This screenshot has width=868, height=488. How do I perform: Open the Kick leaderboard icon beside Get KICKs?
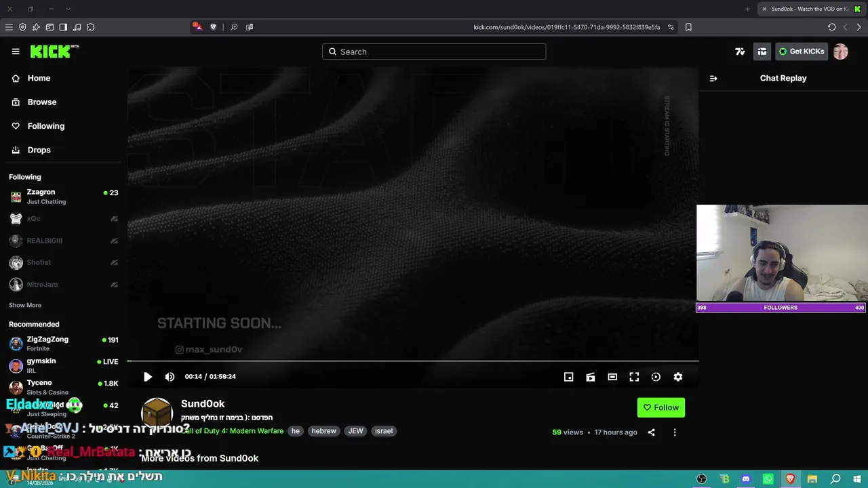(x=762, y=52)
